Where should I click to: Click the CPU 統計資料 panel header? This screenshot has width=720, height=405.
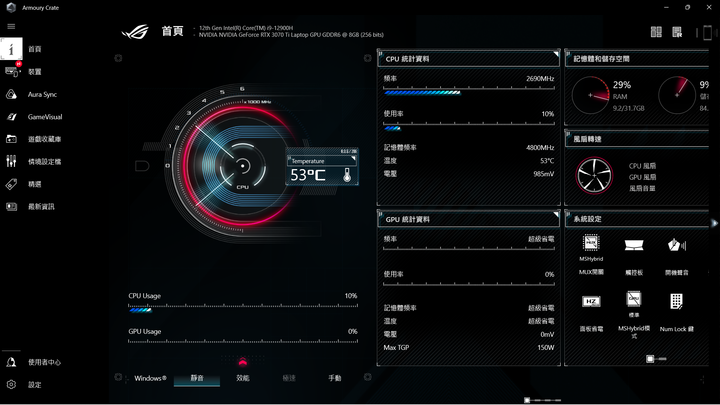(468, 59)
